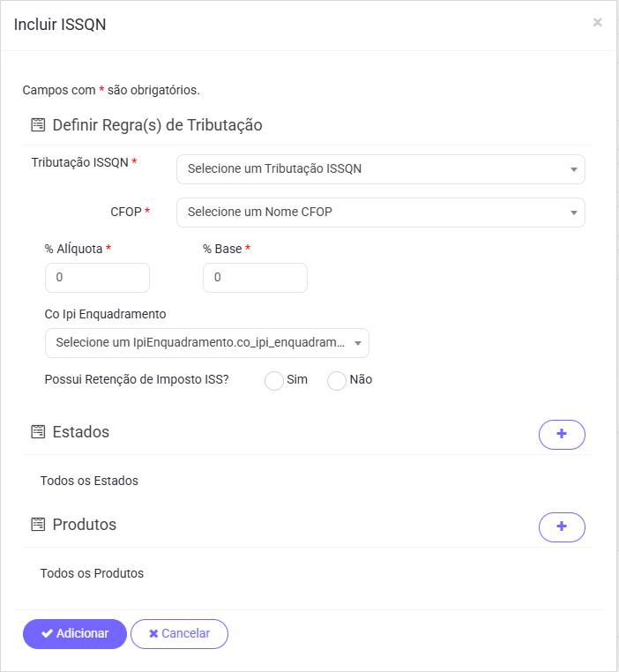This screenshot has width=619, height=672.
Task: Click the Produtos section list icon
Action: 38,525
